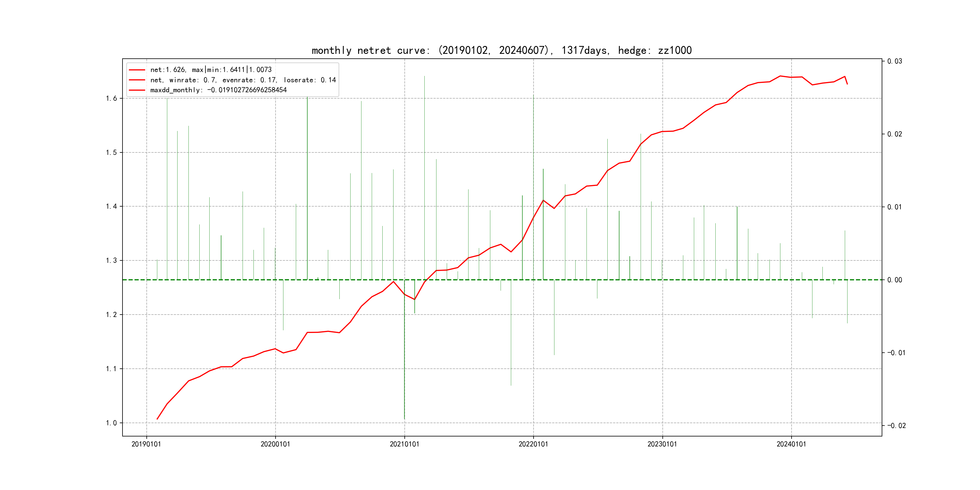
Task: Click the left y-axis tick label 1.3
Action: pos(112,261)
